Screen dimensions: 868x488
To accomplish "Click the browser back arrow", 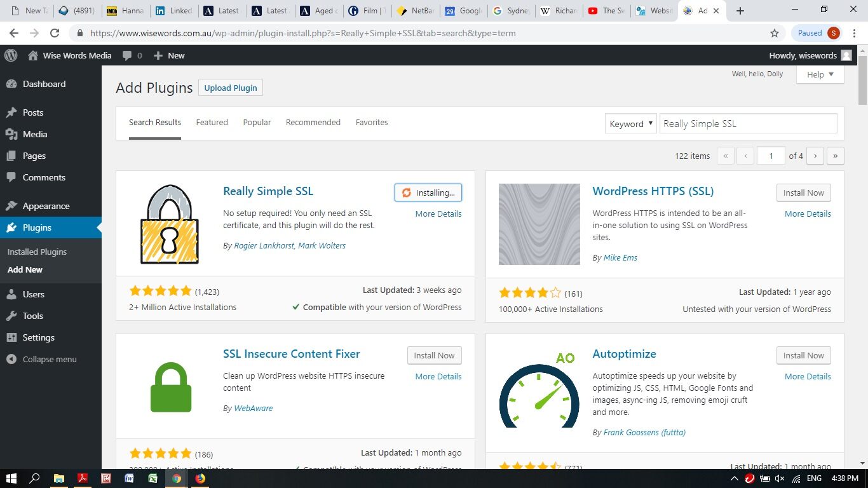I will click(14, 33).
